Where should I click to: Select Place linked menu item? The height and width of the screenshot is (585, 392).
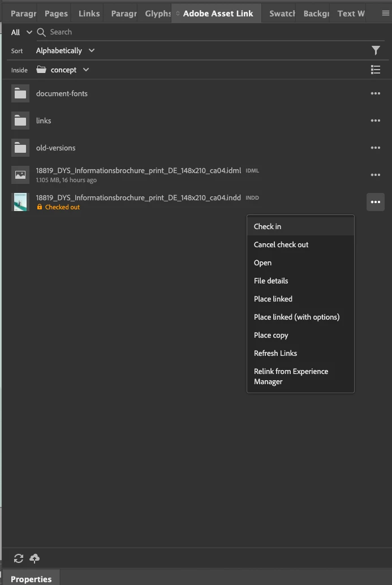pos(300,299)
